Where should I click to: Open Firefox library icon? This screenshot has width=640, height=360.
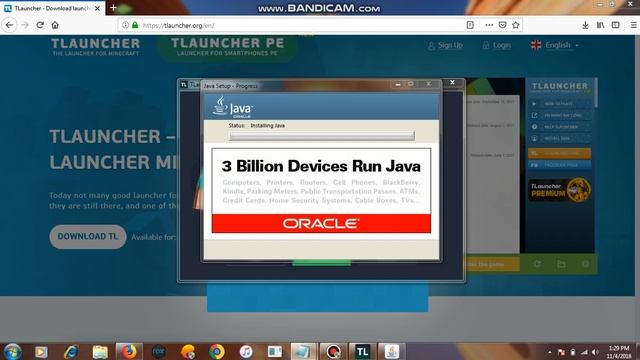point(600,25)
